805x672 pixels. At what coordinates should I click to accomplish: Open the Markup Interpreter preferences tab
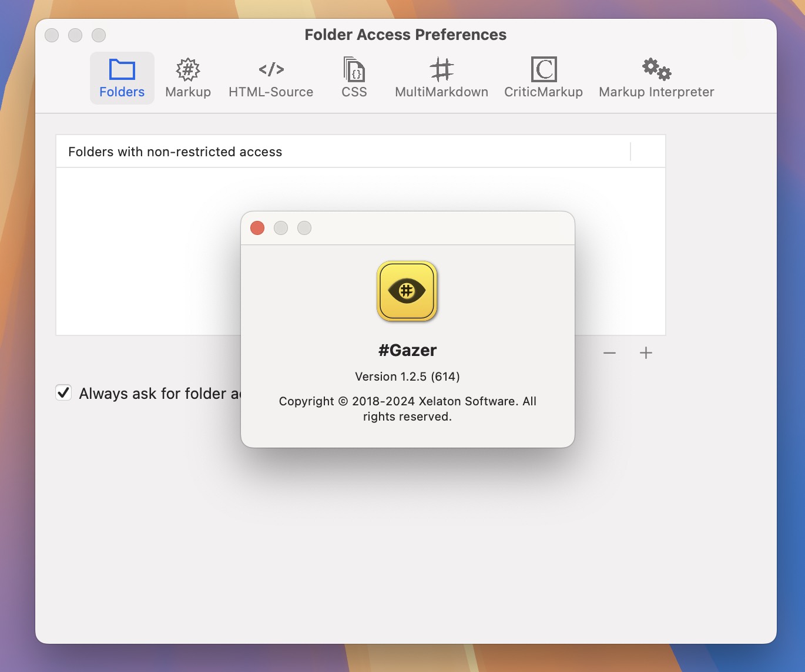tap(656, 78)
